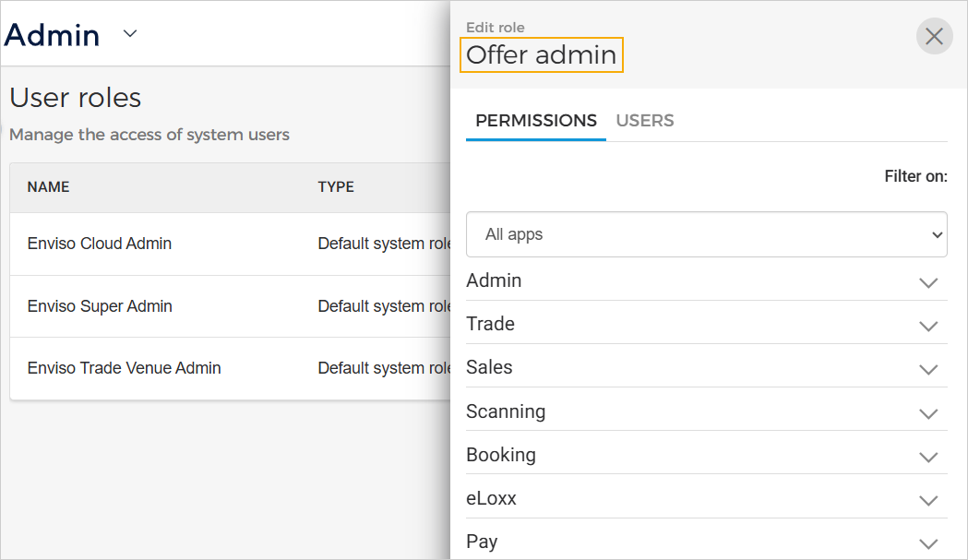Expand the eLoxx permissions chevron
968x560 pixels.
[928, 500]
